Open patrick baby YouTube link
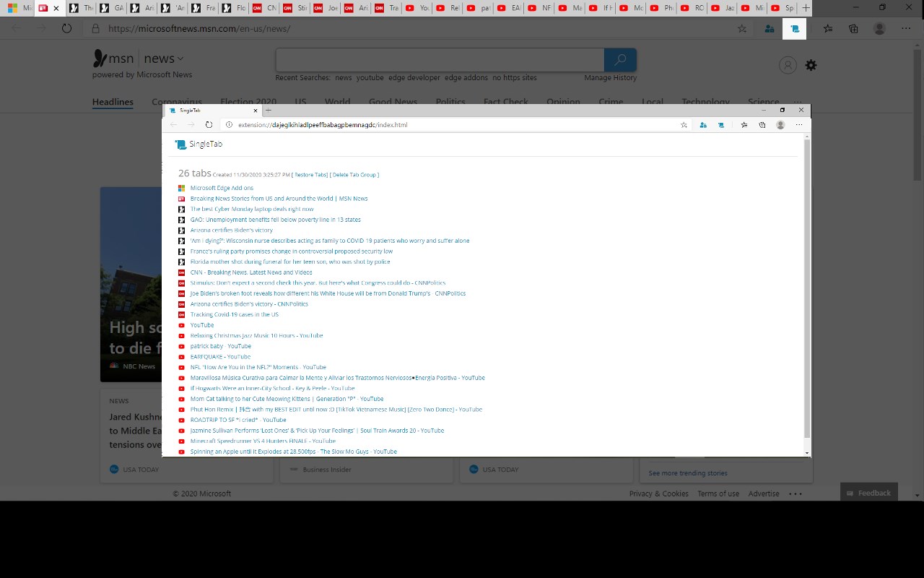Image resolution: width=924 pixels, height=578 pixels. (x=221, y=346)
